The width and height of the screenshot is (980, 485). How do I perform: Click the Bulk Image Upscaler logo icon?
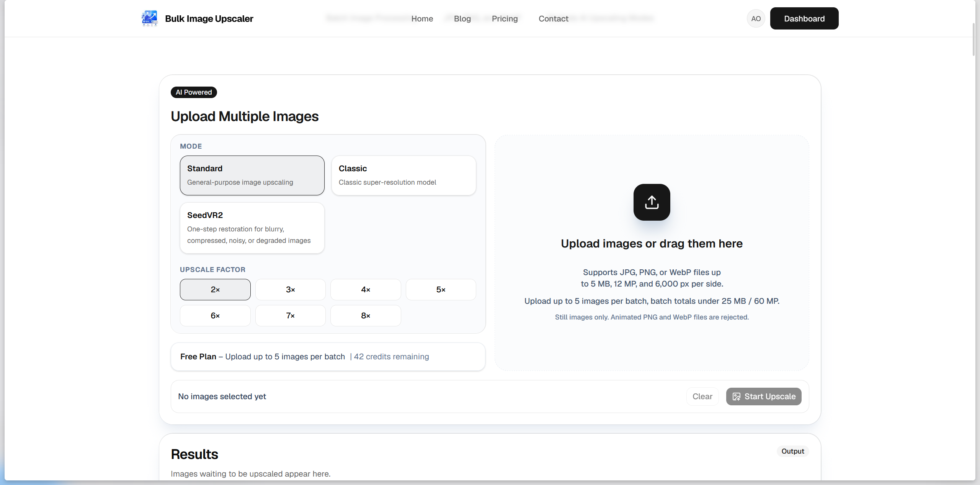click(x=149, y=18)
